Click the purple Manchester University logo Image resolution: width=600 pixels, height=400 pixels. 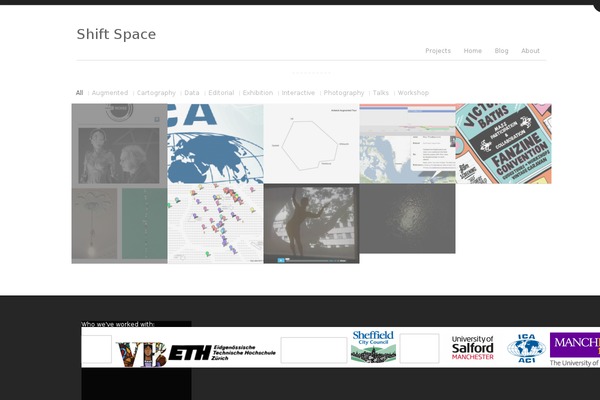coord(575,349)
